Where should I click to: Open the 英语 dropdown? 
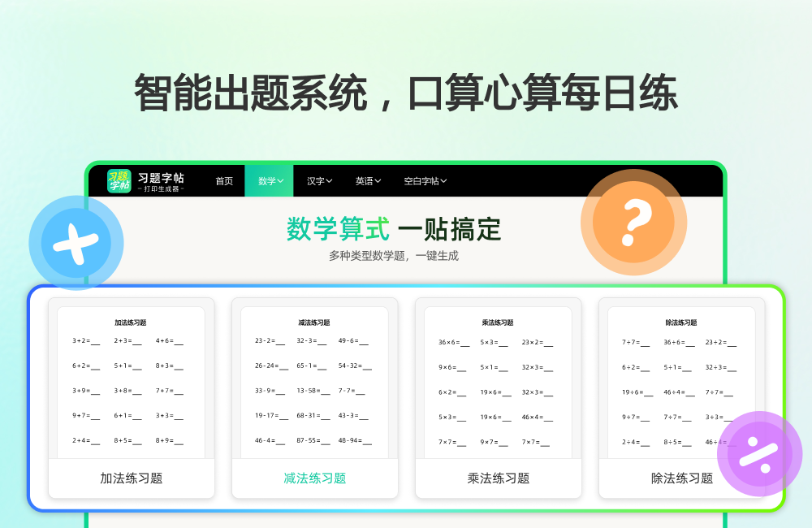[368, 180]
